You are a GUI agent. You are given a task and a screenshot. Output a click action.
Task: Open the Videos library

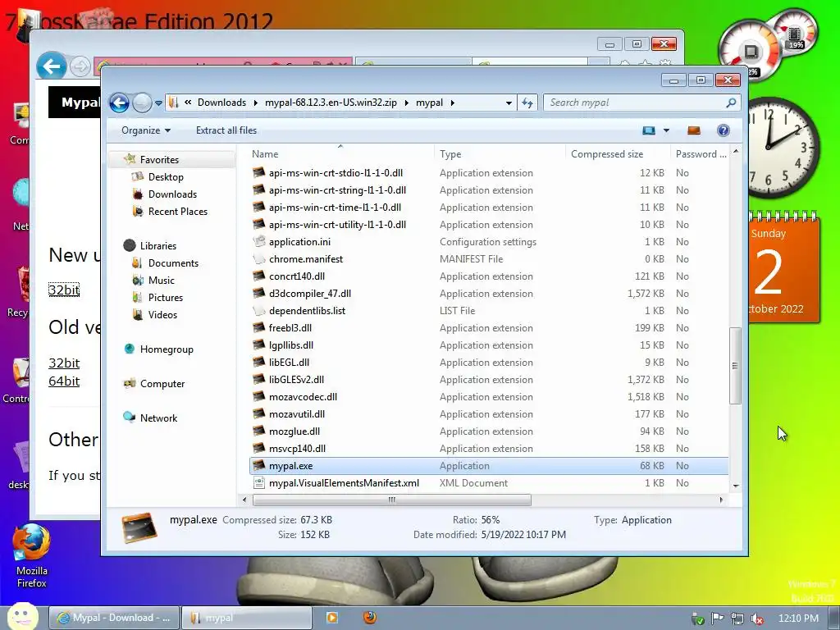click(162, 314)
